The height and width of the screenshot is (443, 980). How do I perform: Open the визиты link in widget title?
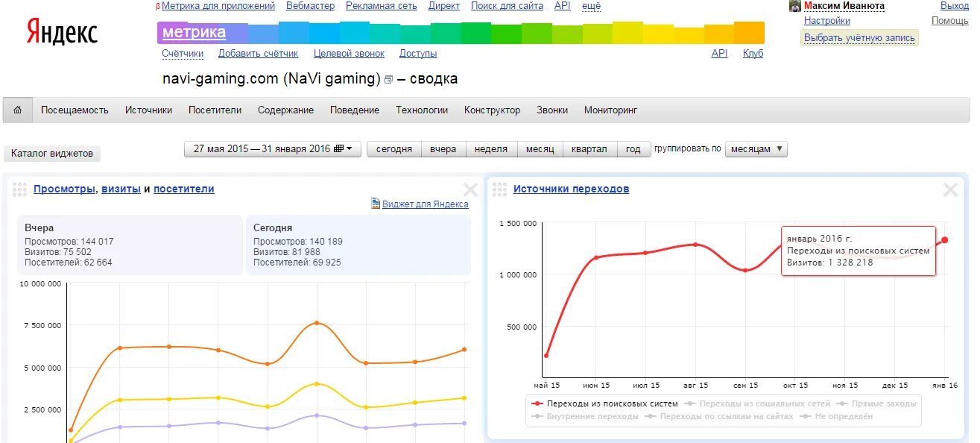(x=121, y=189)
